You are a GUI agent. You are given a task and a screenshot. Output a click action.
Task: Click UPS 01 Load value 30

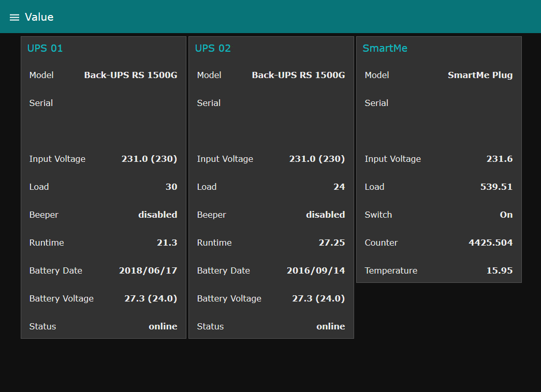(x=171, y=187)
